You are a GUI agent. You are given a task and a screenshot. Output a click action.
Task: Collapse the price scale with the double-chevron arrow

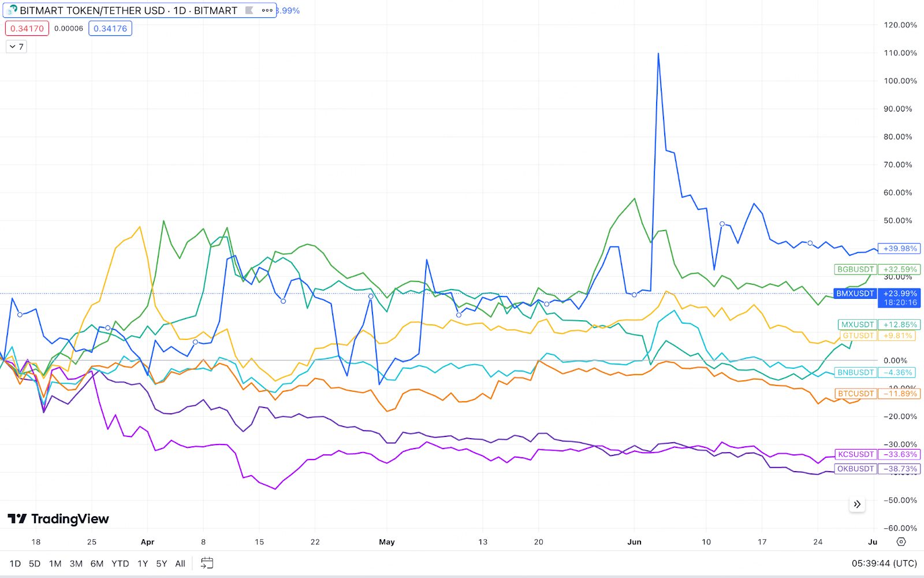click(858, 503)
